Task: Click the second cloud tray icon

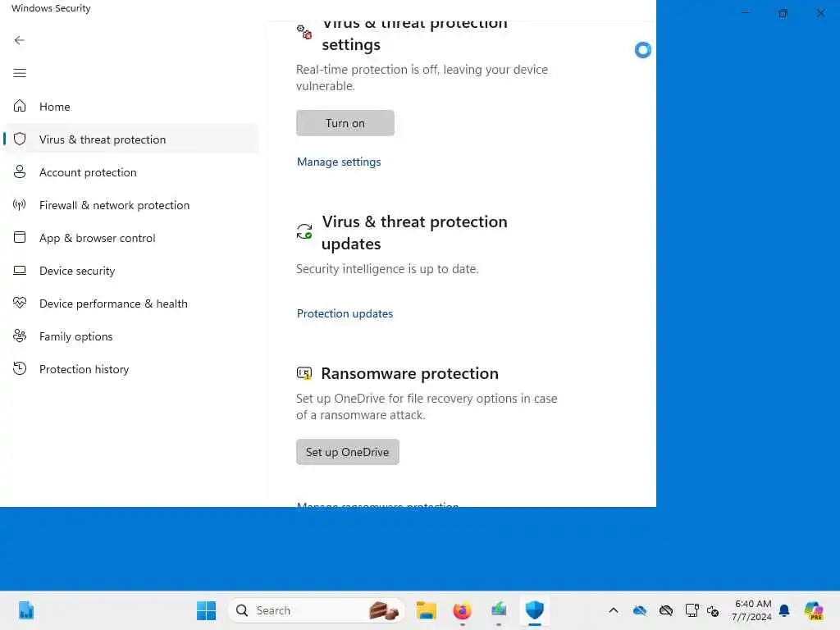Action: coord(666,610)
